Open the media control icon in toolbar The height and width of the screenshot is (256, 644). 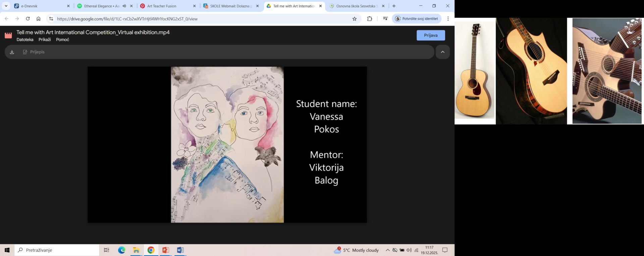385,19
